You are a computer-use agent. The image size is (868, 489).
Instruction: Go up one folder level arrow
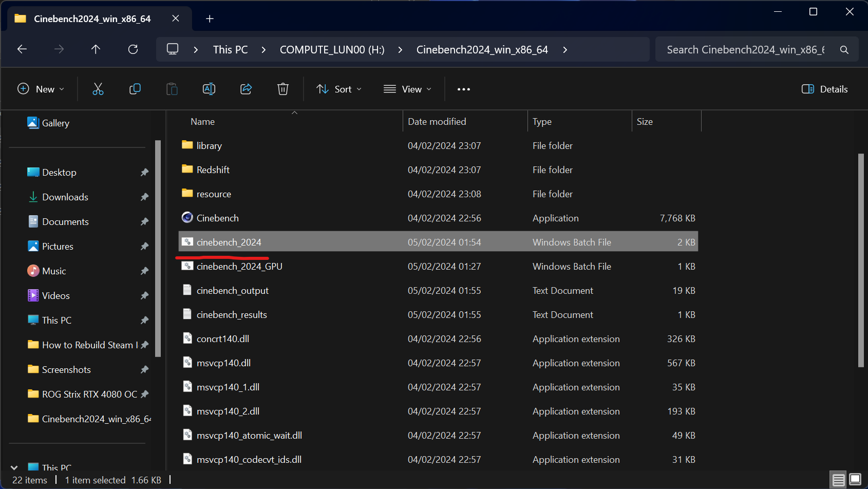[x=96, y=49]
